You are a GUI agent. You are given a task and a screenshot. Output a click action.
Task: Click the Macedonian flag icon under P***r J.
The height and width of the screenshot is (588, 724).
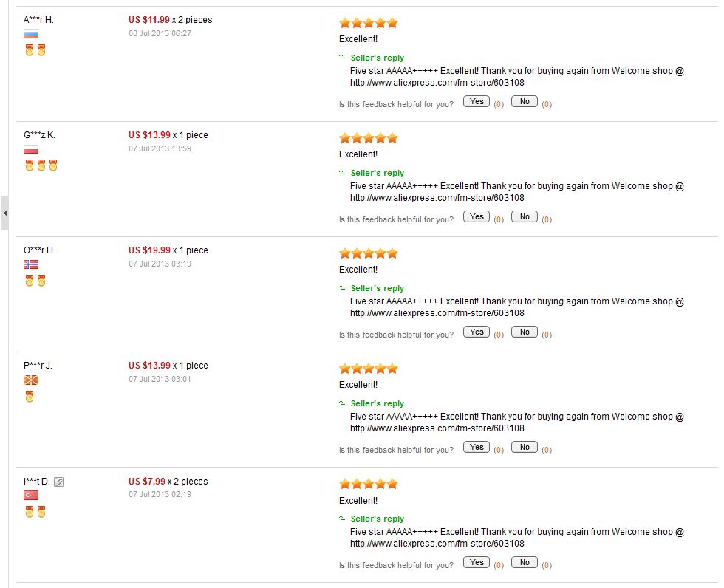click(x=31, y=380)
